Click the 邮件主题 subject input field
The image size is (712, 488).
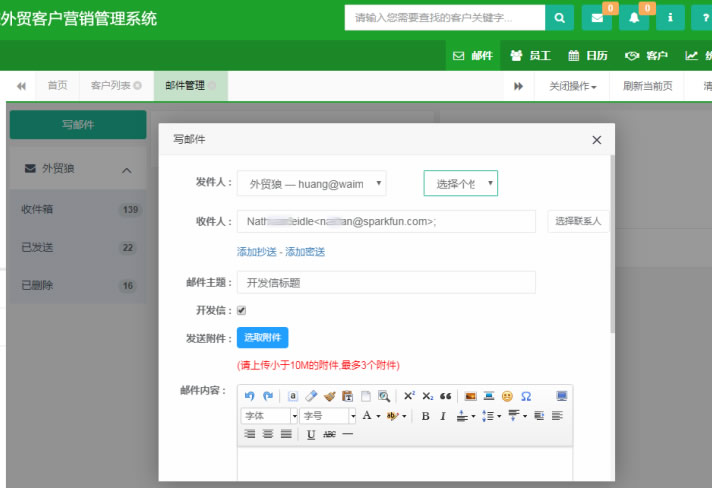(386, 283)
